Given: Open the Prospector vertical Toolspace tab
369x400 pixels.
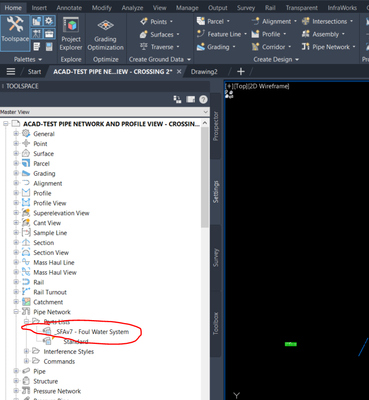Looking at the screenshot, I should (216, 126).
